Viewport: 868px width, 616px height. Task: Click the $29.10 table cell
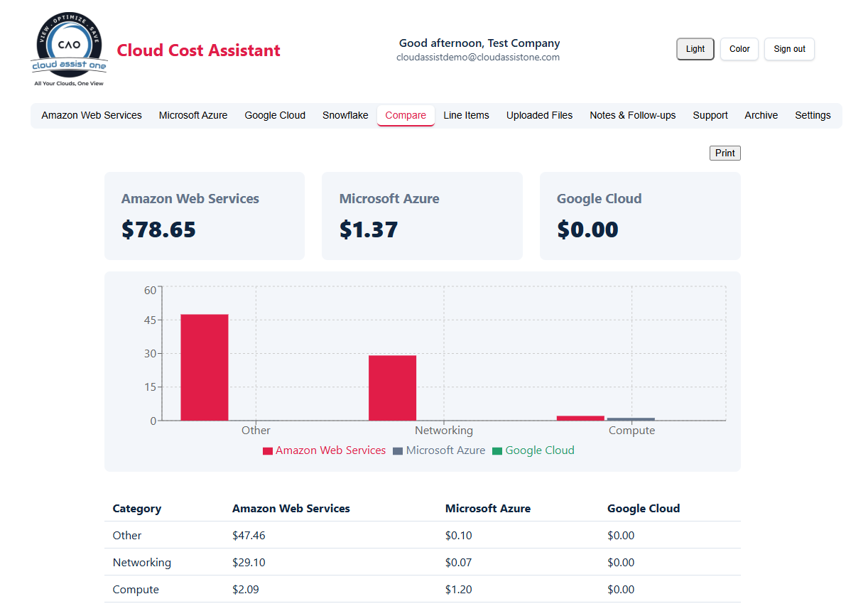249,563
